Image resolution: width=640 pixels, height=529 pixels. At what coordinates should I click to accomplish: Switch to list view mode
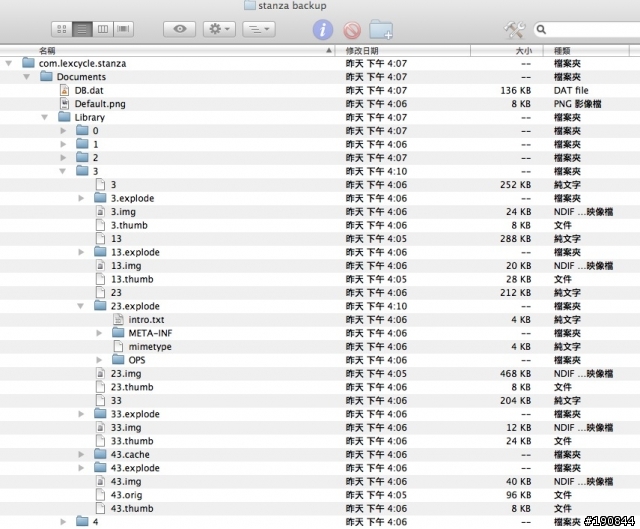tap(82, 29)
